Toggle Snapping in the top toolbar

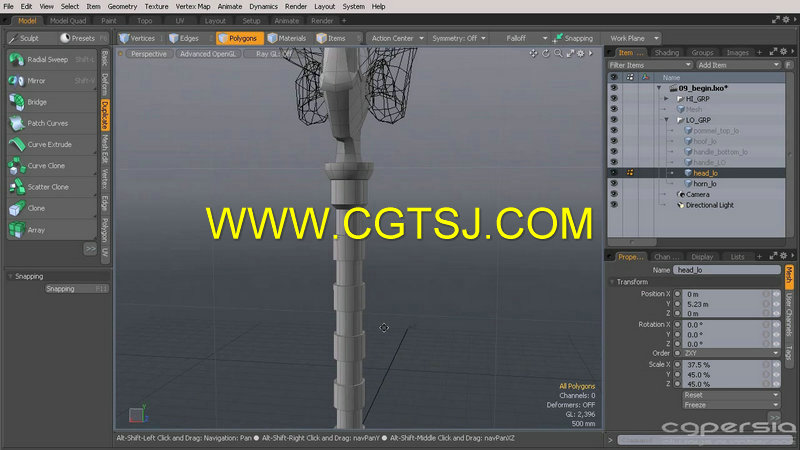(x=573, y=38)
